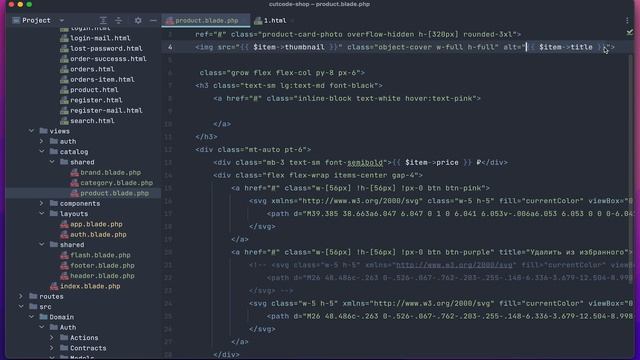Open index.blade.php file
Image resolution: width=640 pixels, height=360 pixels.
click(90, 286)
